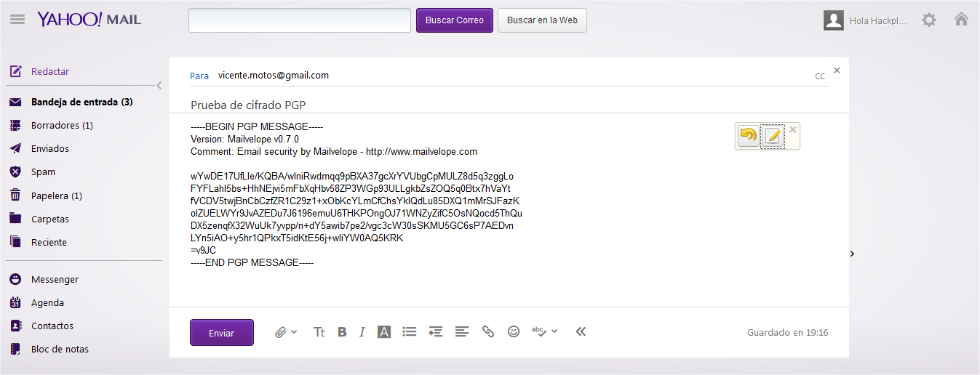Click Enviar to send the email
The height and width of the screenshot is (375, 980).
[222, 333]
